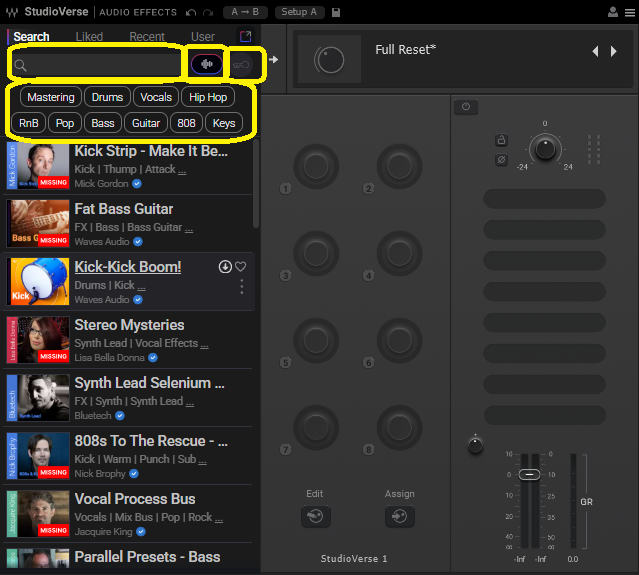Switch to the User tab
Screen dimensions: 639x575
203,37
